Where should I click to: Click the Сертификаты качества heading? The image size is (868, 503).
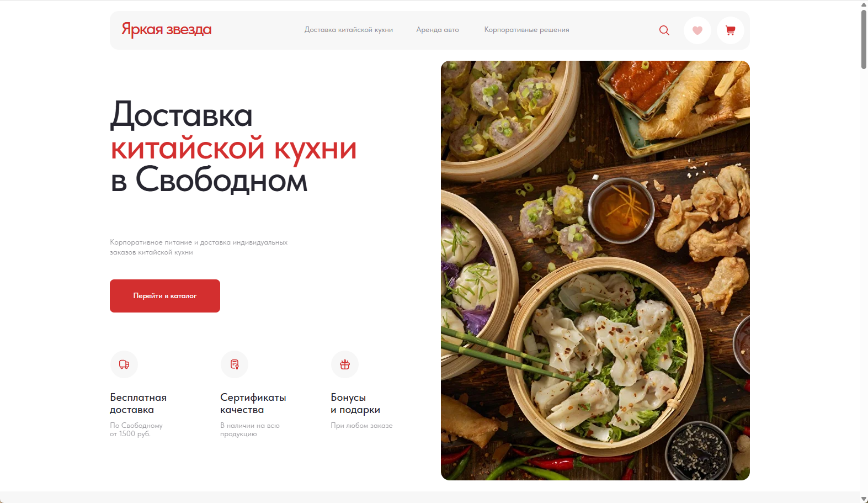pyautogui.click(x=253, y=404)
